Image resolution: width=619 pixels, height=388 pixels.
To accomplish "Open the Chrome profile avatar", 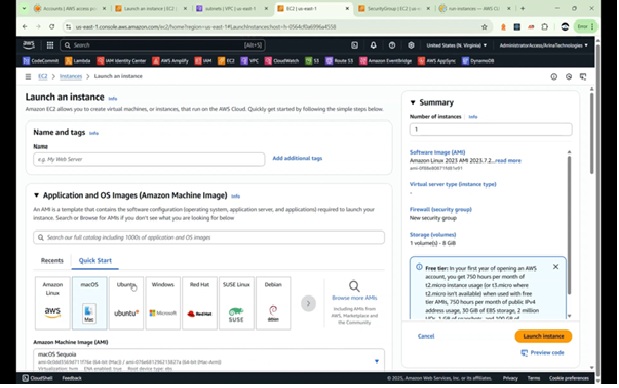I will click(x=565, y=27).
